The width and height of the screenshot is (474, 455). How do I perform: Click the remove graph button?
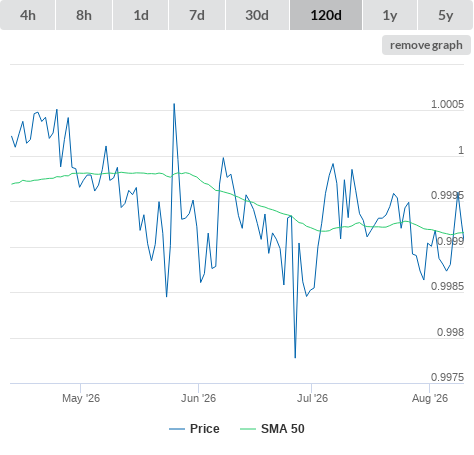tap(426, 45)
